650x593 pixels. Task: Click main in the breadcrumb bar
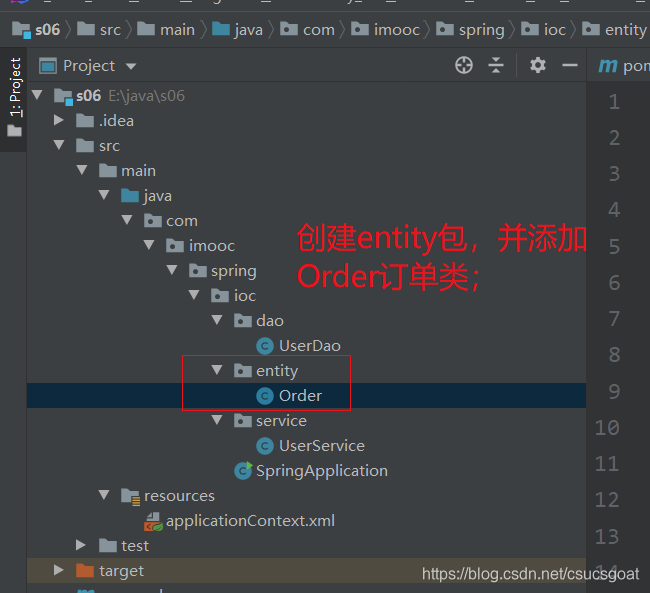[177, 30]
